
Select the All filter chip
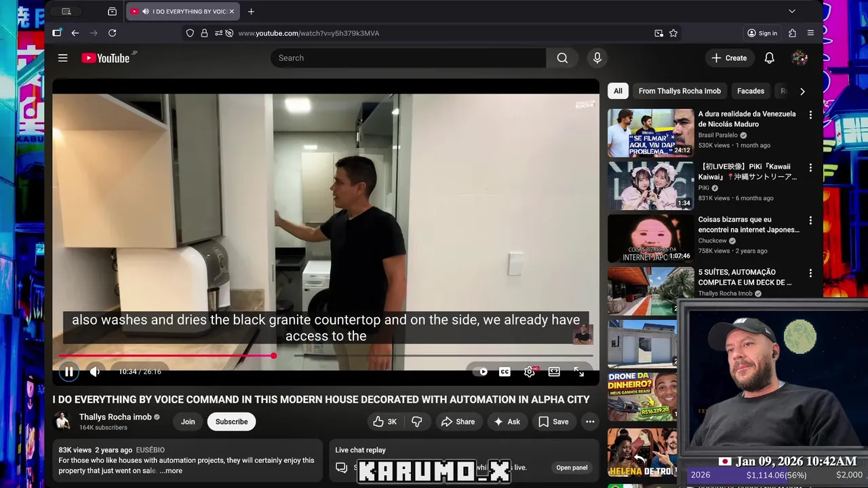coord(618,91)
